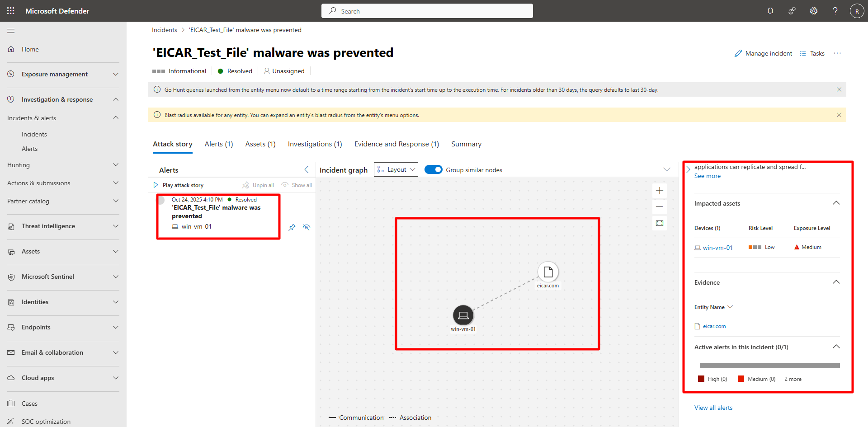Open the Layout dropdown
The height and width of the screenshot is (427, 868).
coord(396,169)
